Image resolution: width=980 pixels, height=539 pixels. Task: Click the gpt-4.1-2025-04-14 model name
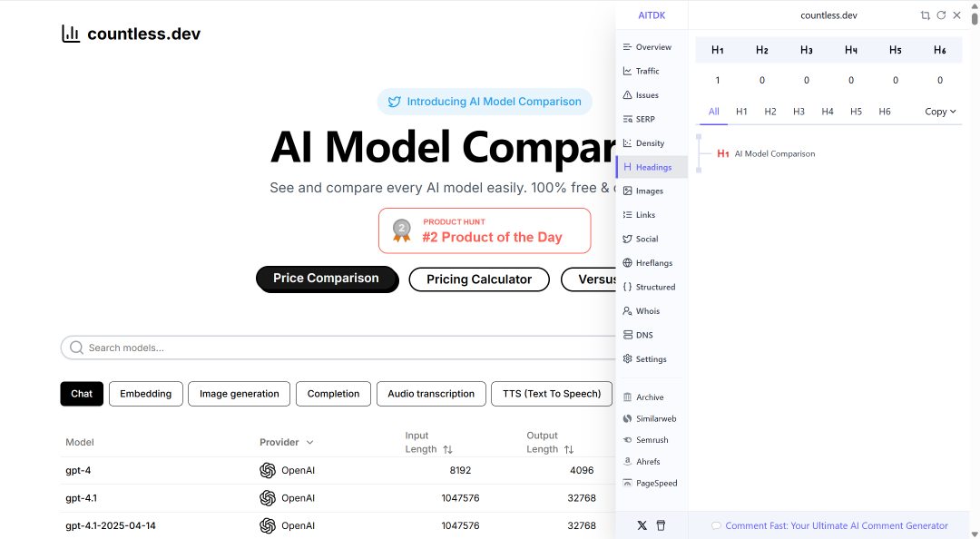pyautogui.click(x=111, y=526)
